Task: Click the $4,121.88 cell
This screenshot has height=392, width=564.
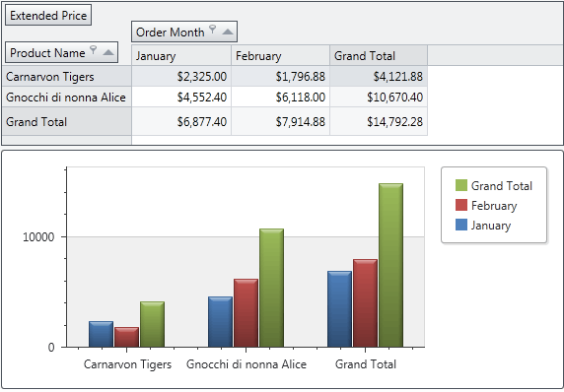Action: 379,76
